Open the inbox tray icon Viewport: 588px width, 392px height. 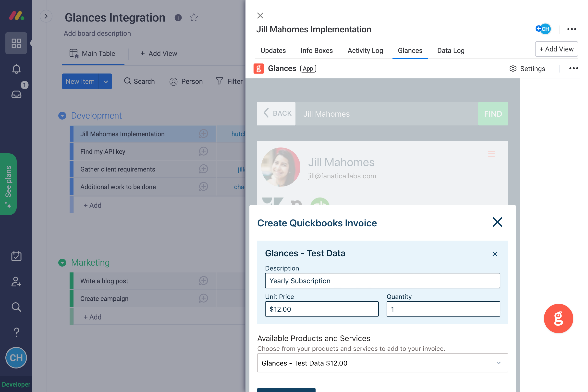[16, 94]
